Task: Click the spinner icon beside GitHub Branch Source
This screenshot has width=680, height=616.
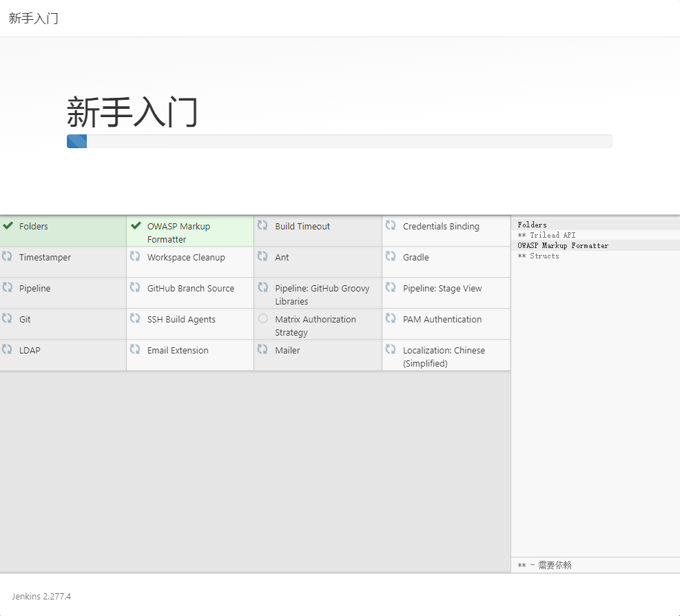Action: coord(136,287)
